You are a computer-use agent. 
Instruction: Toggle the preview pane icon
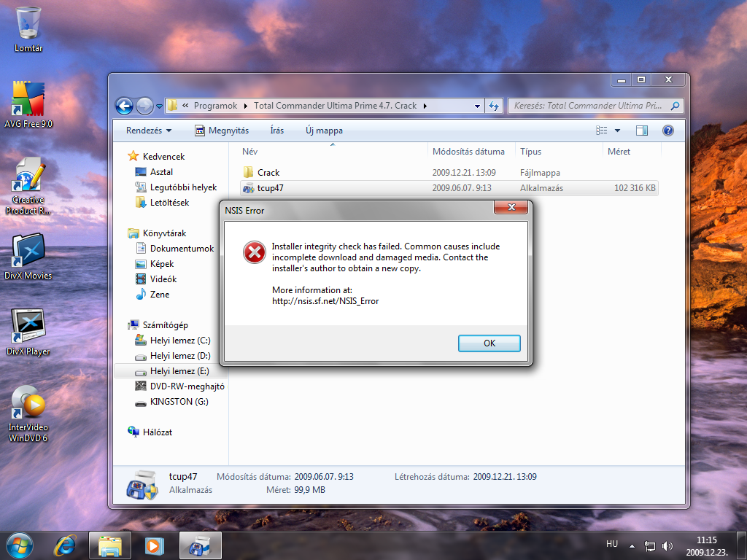point(642,131)
